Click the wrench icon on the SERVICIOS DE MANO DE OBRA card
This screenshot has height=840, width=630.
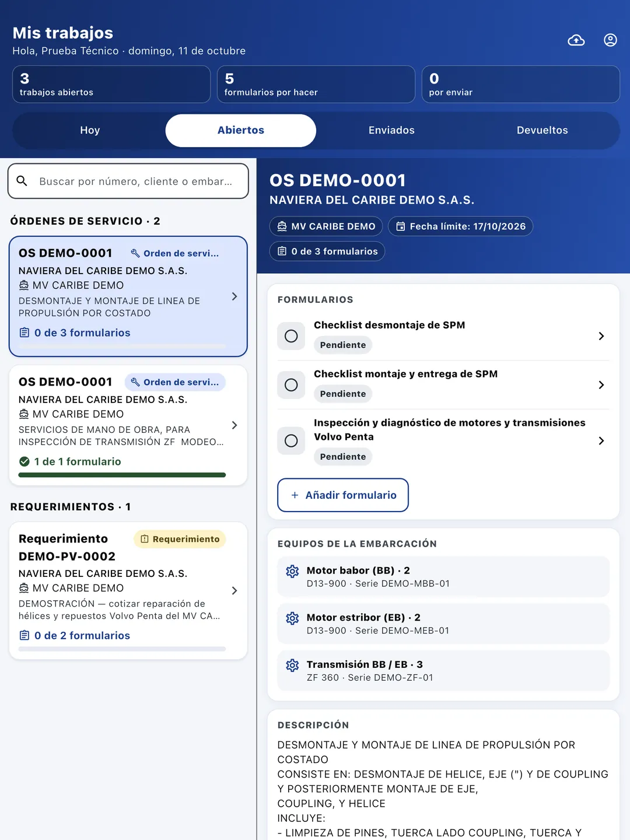pos(135,382)
